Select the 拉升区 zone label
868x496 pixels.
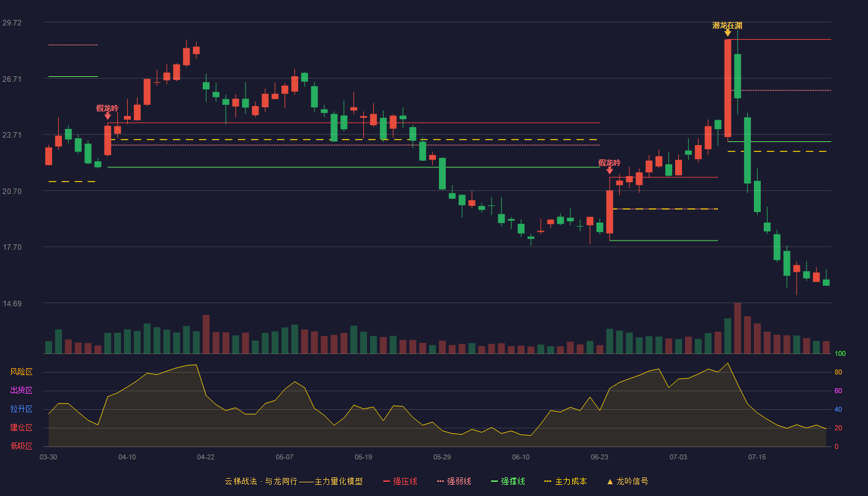[x=21, y=409]
